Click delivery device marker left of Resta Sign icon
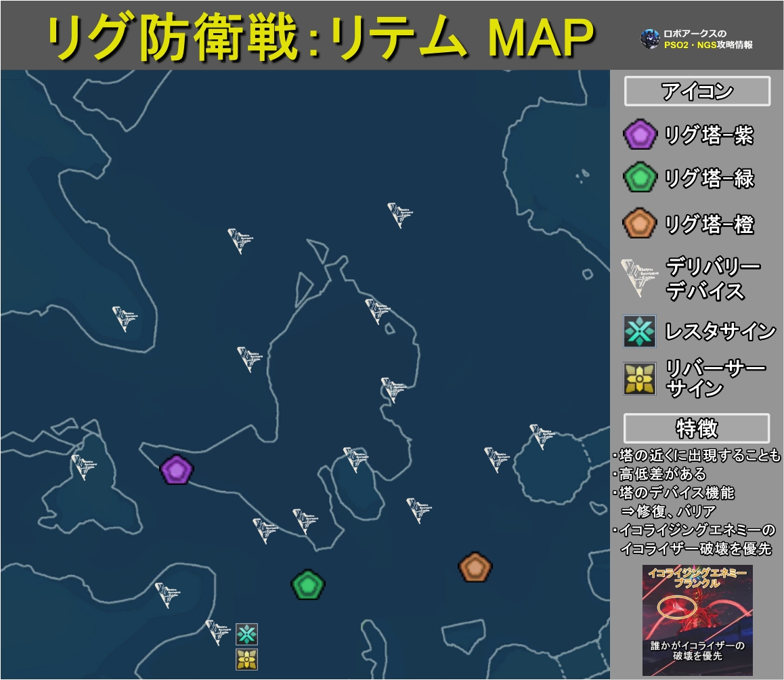Viewport: 784px width, 680px height. tap(218, 633)
